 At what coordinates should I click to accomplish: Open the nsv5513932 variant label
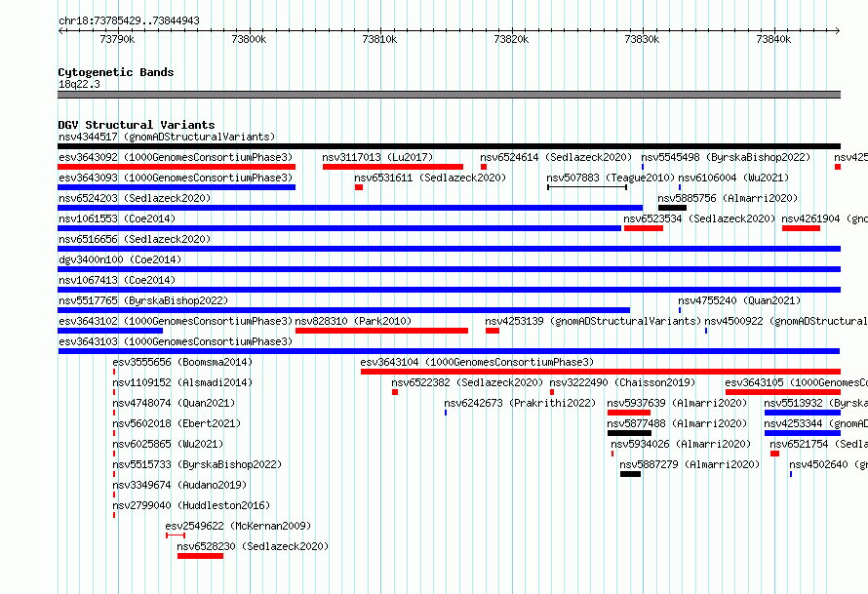tap(815, 403)
